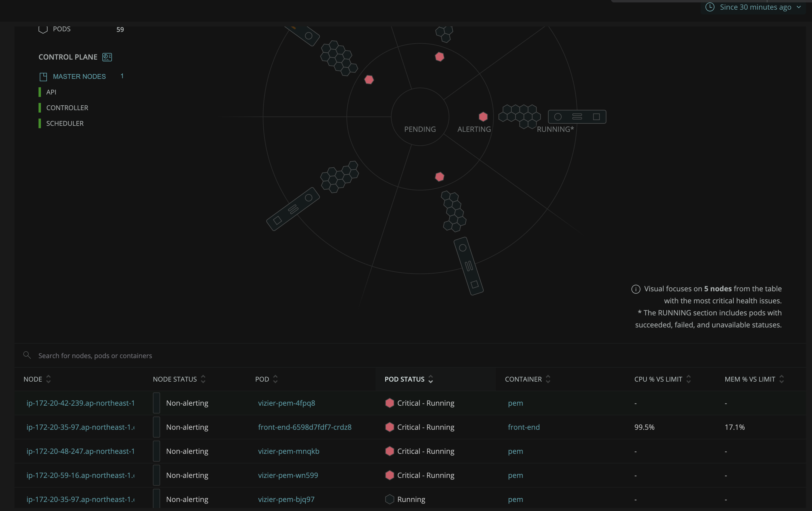
Task: Select the PENDING segment of the radial chart
Action: [x=420, y=129]
